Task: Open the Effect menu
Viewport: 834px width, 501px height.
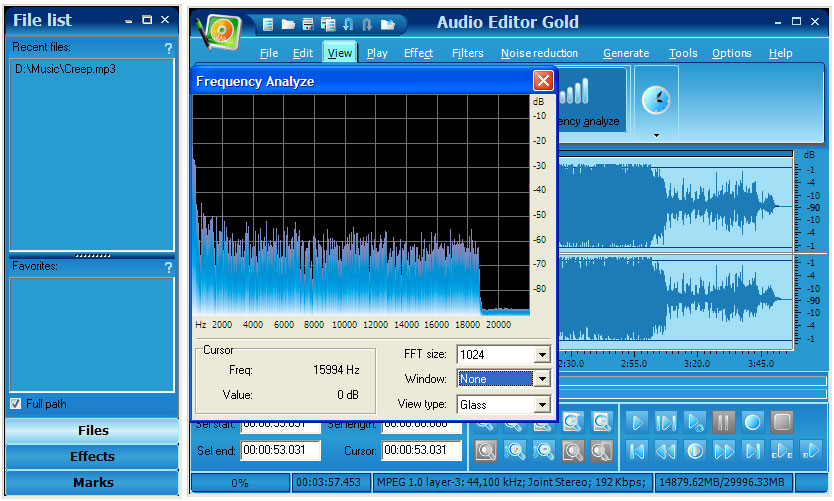Action: 419,53
